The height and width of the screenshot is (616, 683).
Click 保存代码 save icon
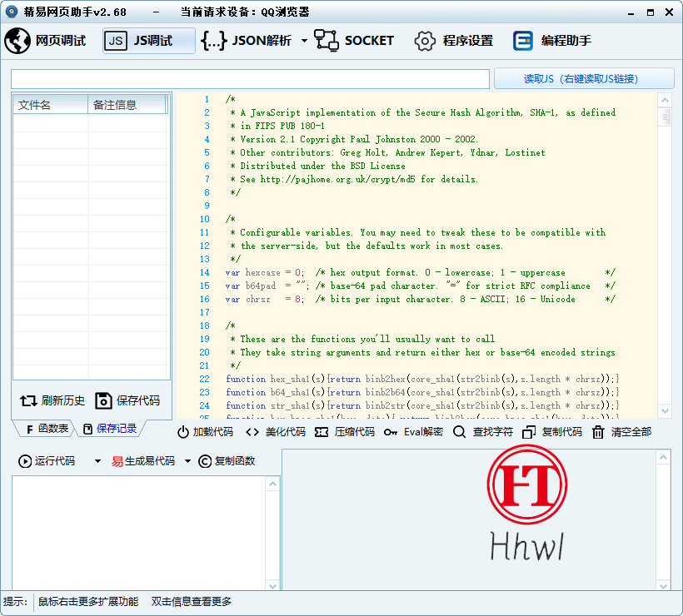[x=103, y=400]
